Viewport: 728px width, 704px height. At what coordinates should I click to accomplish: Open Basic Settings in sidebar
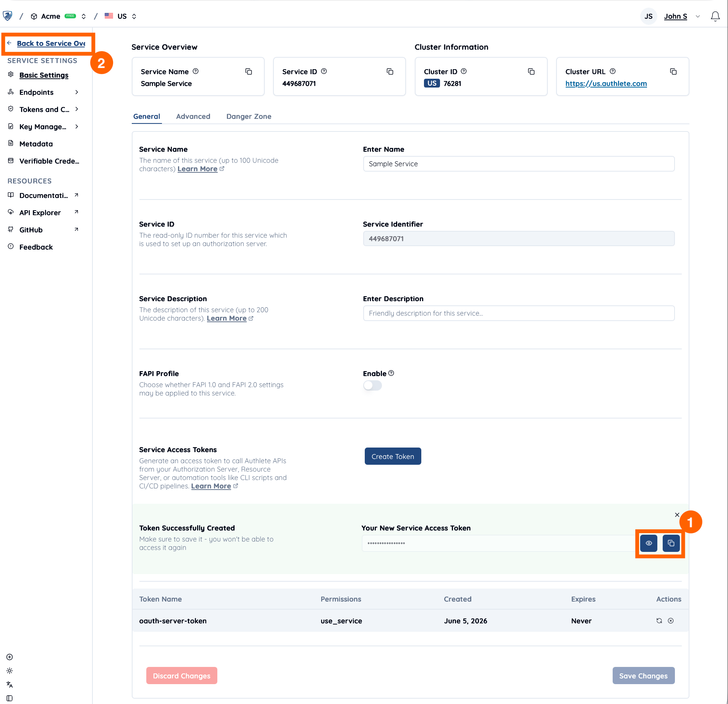pos(44,75)
